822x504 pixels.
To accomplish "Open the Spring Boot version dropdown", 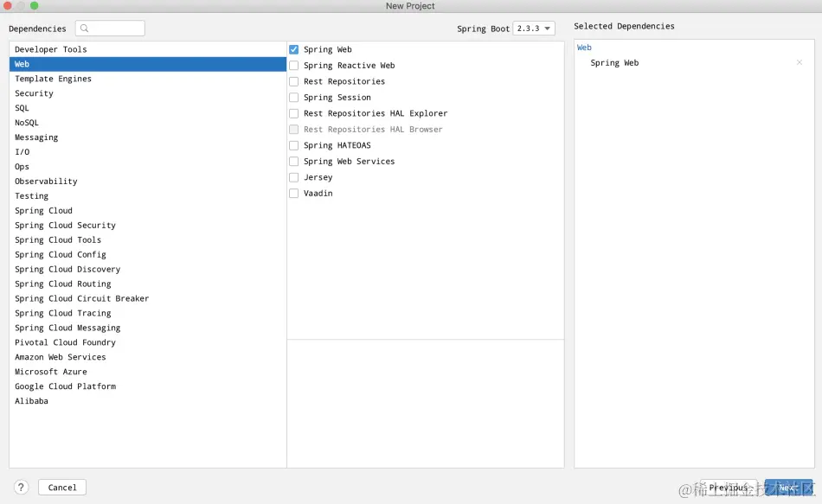I will coord(534,29).
